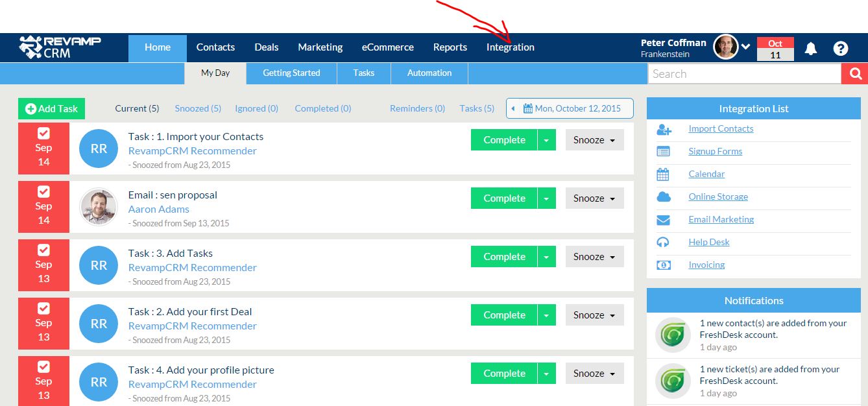This screenshot has width=868, height=406.
Task: Open Snooze dropdown for Add Tasks task
Action: pos(595,256)
